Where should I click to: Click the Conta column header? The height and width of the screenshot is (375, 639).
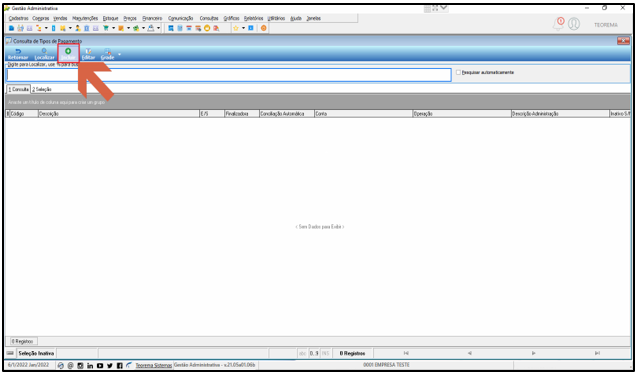364,114
